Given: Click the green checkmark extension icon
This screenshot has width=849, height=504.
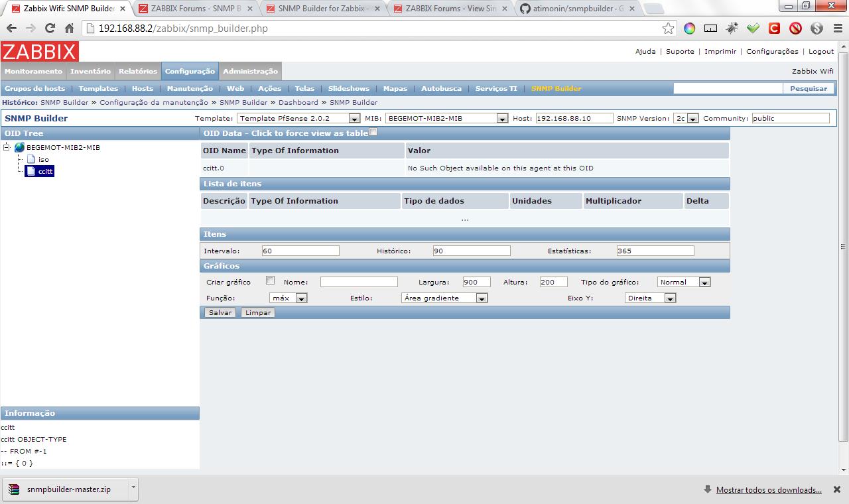Looking at the screenshot, I should pyautogui.click(x=753, y=29).
